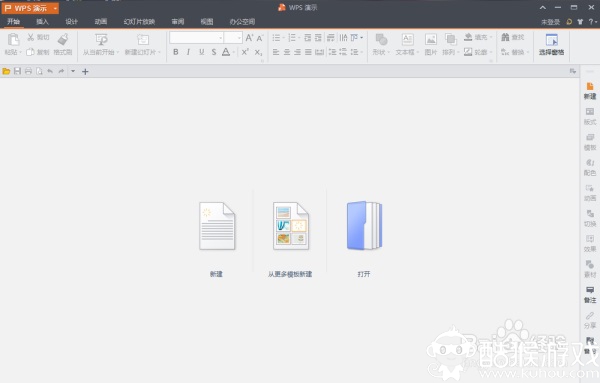
Task: Click the decrease font size icon
Action: pyautogui.click(x=260, y=38)
